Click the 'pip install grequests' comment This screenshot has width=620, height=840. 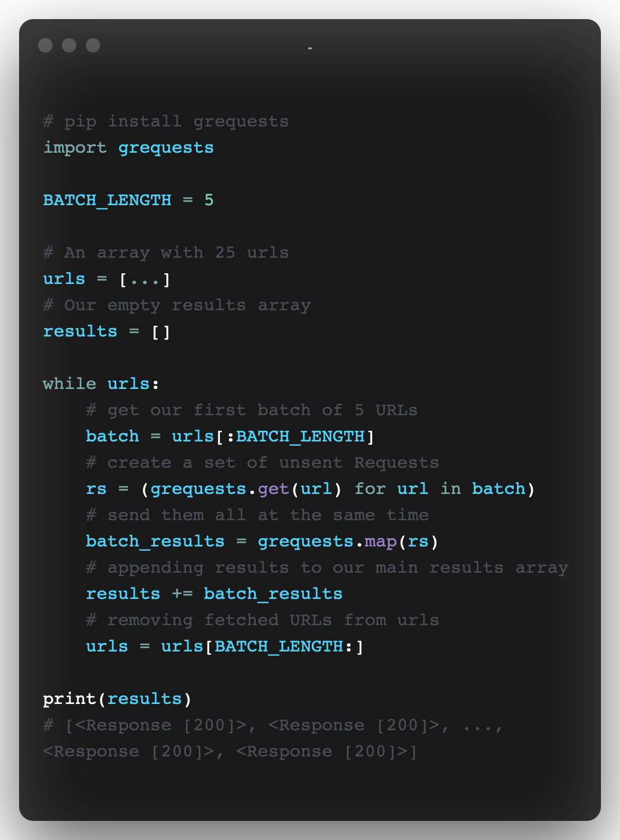[x=166, y=122]
